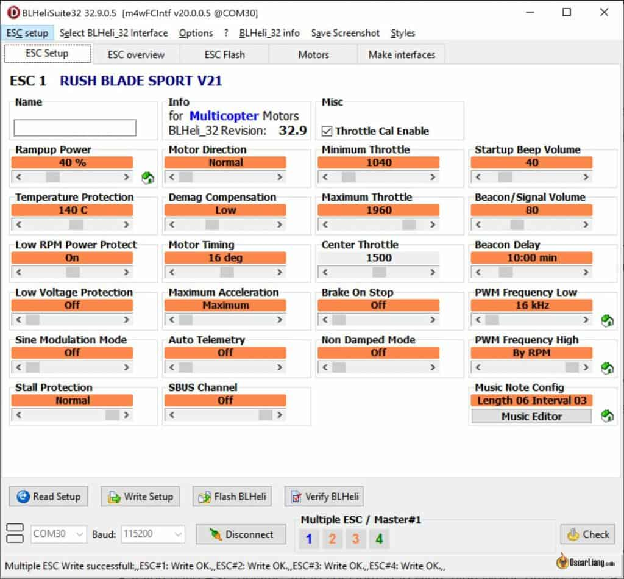624x579 pixels.
Task: Click the stacked ports icon left of COM30
Action: pyautogui.click(x=15, y=533)
